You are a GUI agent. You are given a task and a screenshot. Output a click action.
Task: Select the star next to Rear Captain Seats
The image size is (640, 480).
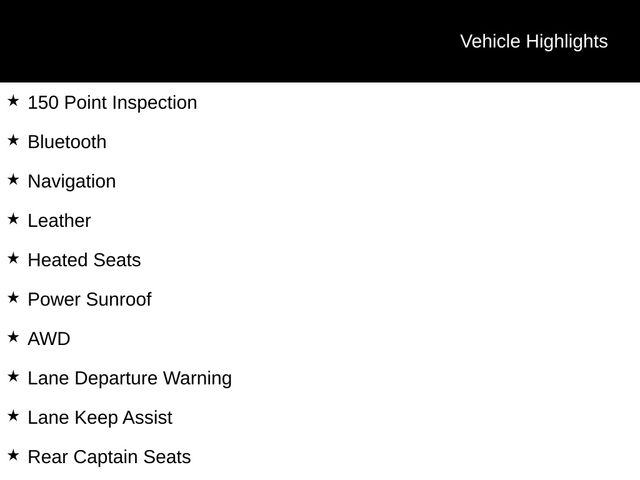(13, 455)
